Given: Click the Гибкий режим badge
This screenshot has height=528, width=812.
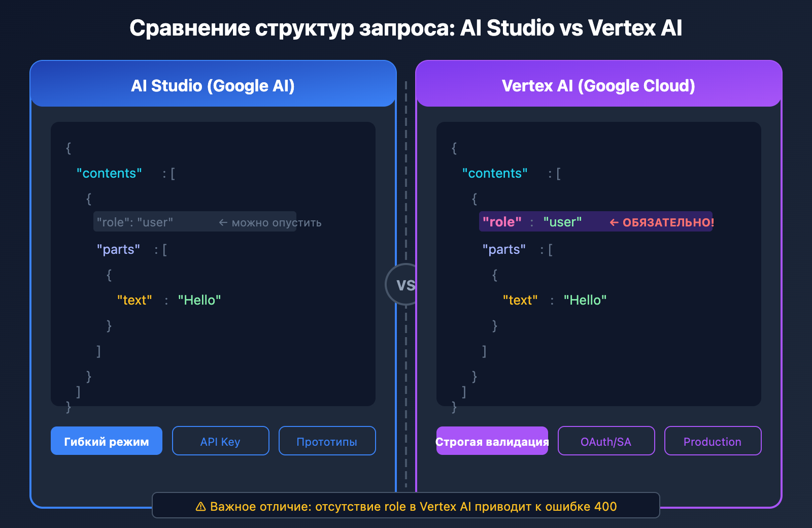Looking at the screenshot, I should point(106,441).
